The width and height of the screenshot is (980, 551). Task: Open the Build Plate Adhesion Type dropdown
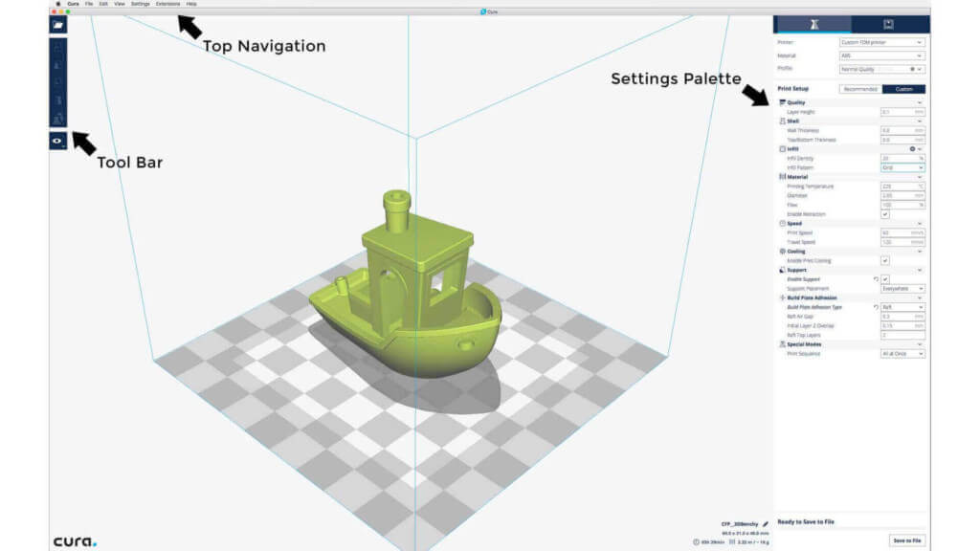coord(905,308)
